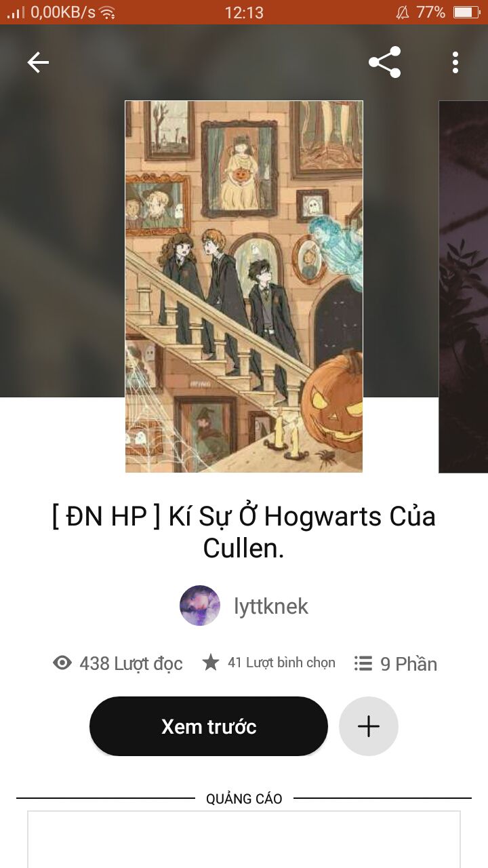Tap the 41 Lượt bình chọn text

pyautogui.click(x=281, y=663)
